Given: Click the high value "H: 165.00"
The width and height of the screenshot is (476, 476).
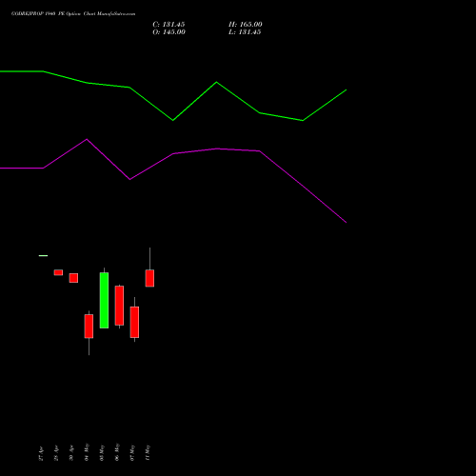Looking at the screenshot, I should pyautogui.click(x=246, y=25).
